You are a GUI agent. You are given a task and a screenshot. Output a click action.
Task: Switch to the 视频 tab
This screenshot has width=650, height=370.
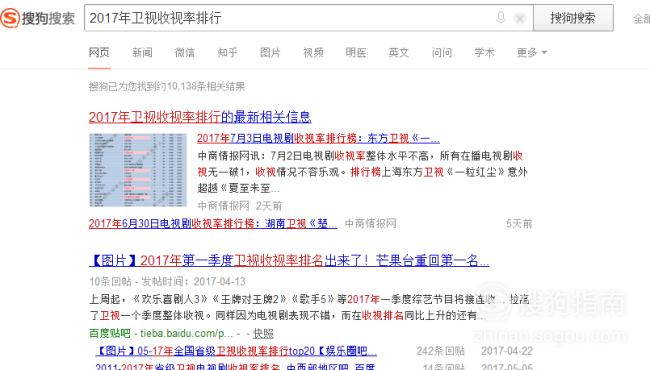click(x=313, y=53)
